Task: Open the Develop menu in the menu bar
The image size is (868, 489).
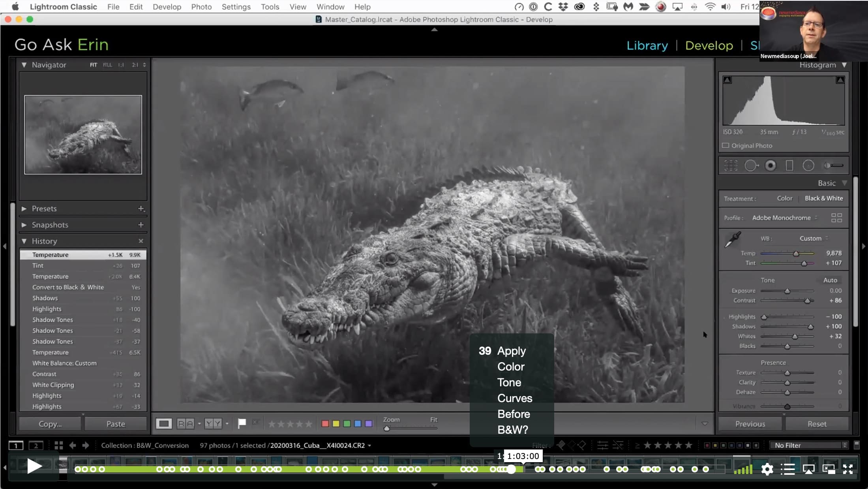Action: 167,7
